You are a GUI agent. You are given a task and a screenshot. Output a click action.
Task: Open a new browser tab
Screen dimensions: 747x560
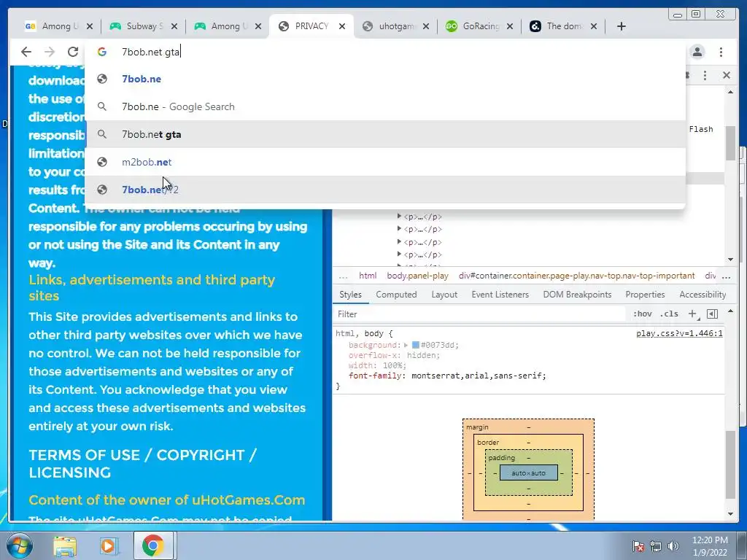point(622,26)
